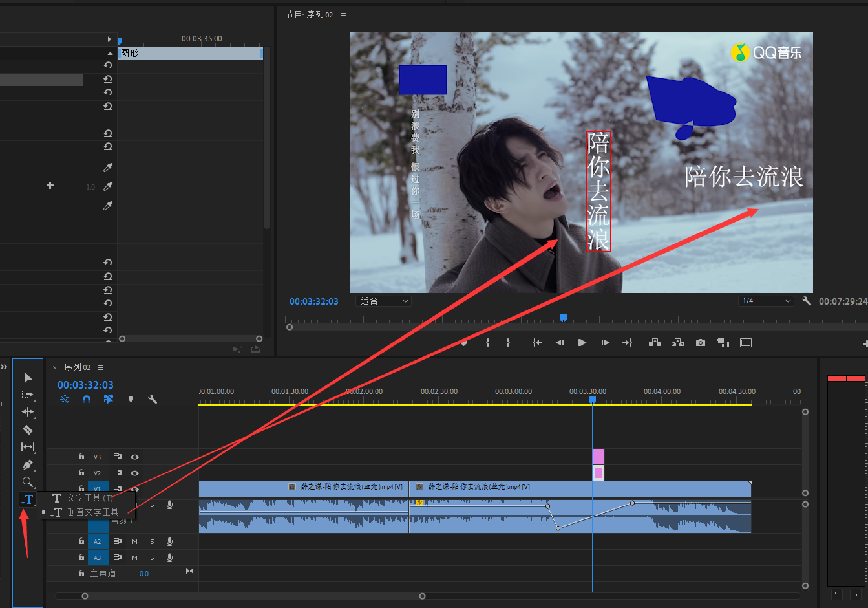Open the 序列 02 timeline panel menu
868x608 pixels.
pyautogui.click(x=101, y=367)
